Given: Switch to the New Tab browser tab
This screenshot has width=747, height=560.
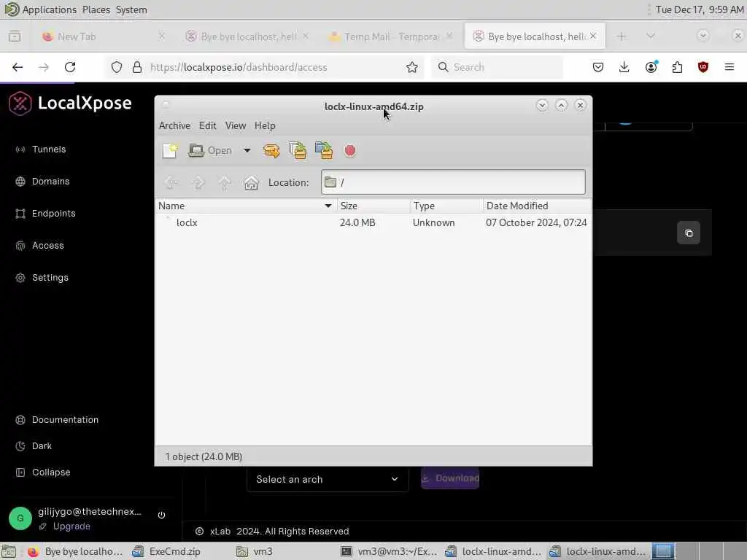Looking at the screenshot, I should pos(102,36).
